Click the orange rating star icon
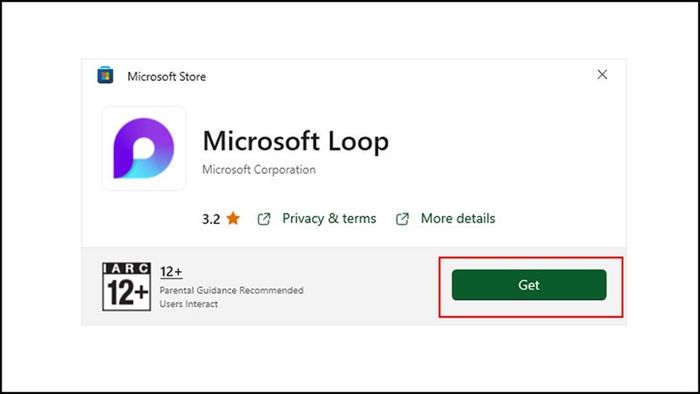The width and height of the screenshot is (700, 394). coord(233,218)
